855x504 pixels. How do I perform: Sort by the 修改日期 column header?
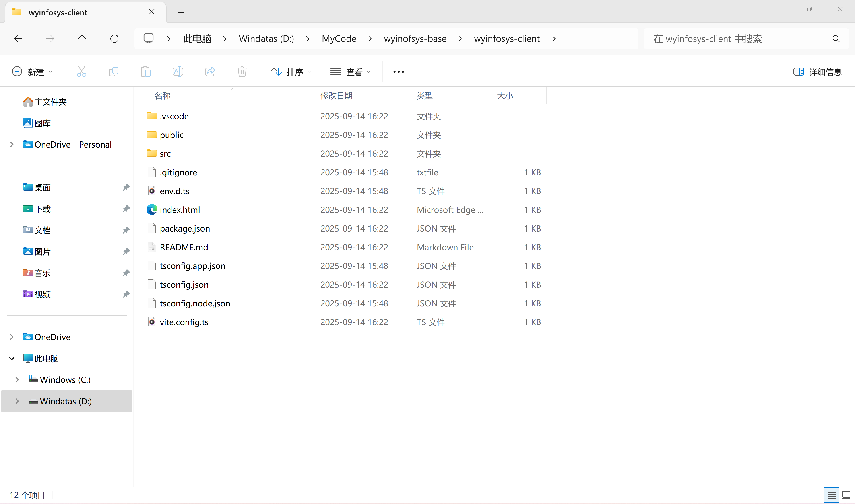click(336, 96)
